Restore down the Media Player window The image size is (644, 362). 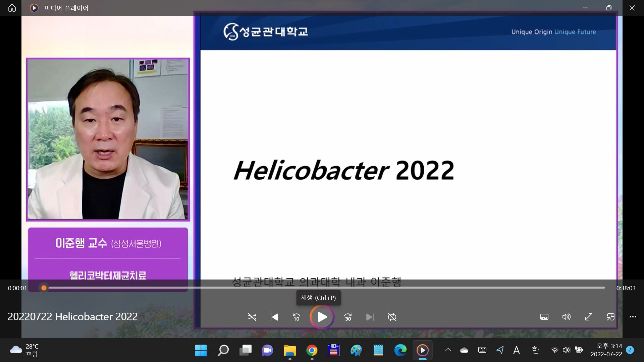click(x=609, y=8)
